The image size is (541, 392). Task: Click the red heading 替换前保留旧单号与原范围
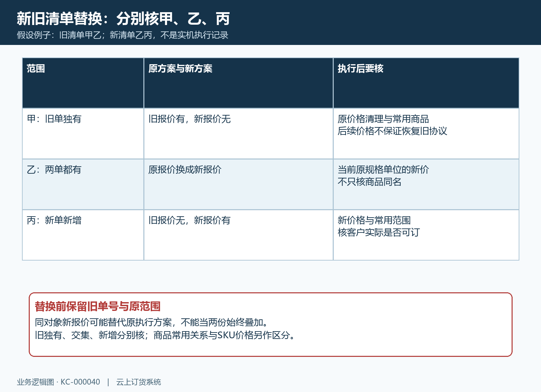[x=98, y=307]
